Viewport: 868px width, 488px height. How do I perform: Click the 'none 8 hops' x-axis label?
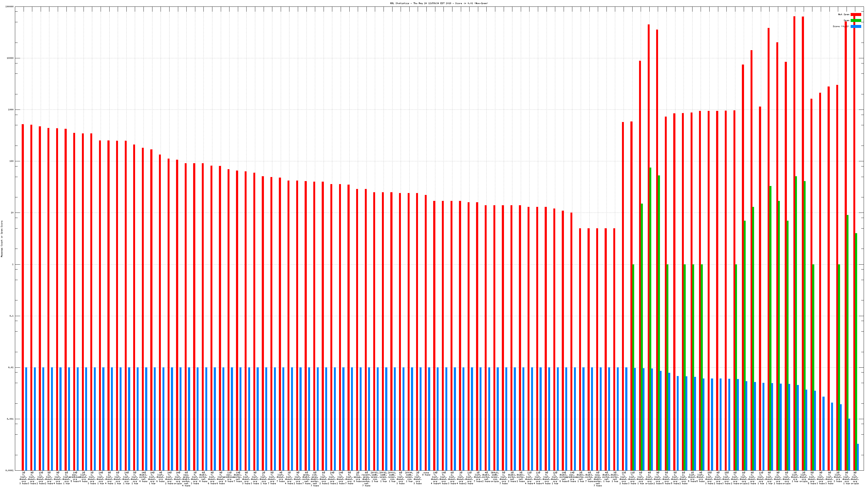[426, 474]
